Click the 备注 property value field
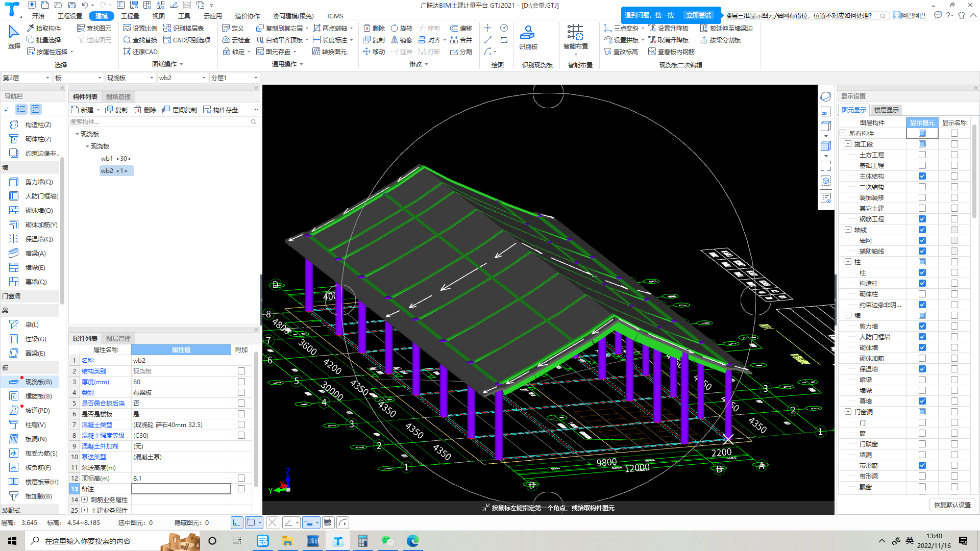980x551 pixels. click(181, 489)
